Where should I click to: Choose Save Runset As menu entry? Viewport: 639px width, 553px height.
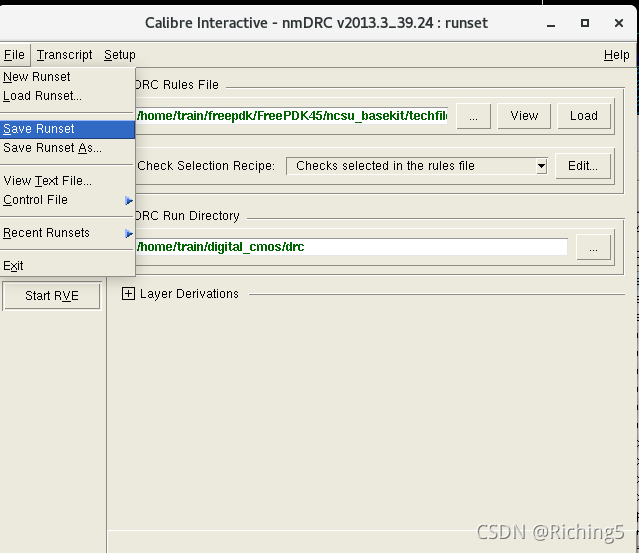[x=52, y=148]
